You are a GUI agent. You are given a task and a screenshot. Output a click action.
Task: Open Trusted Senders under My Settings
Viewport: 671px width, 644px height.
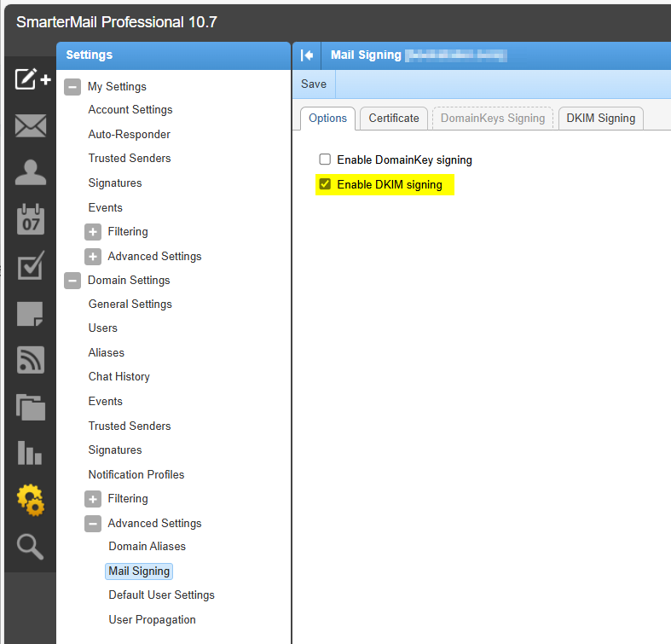pyautogui.click(x=130, y=159)
